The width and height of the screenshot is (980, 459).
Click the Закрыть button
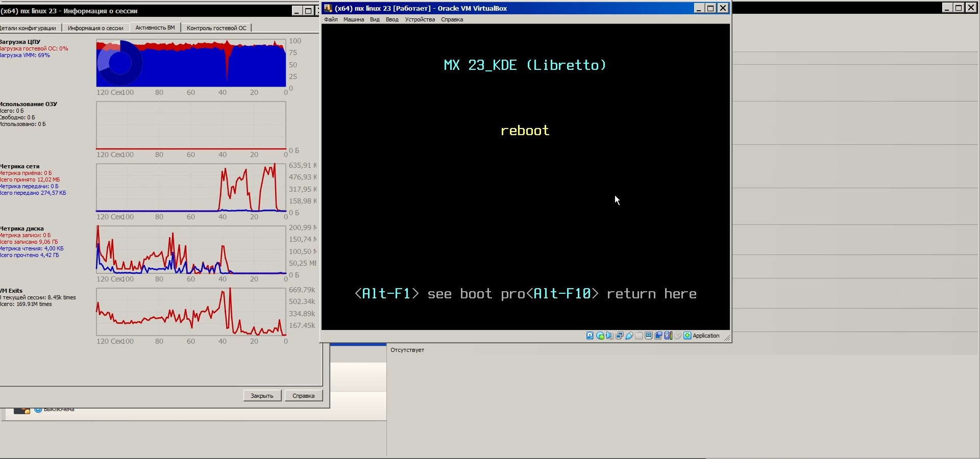(x=262, y=396)
